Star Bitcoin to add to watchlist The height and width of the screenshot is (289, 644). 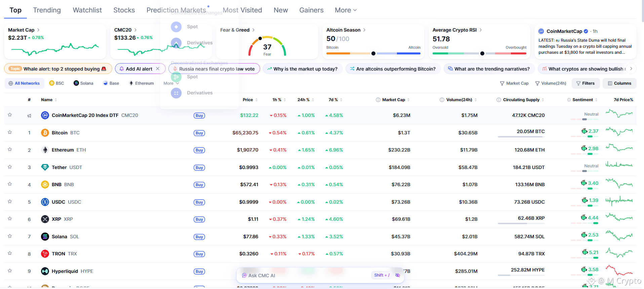(10, 132)
